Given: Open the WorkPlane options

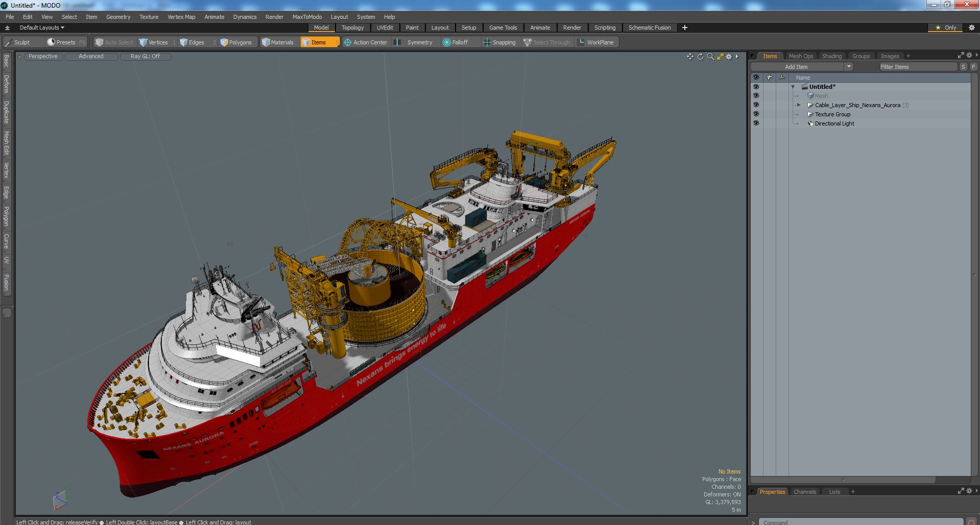Looking at the screenshot, I should (x=596, y=42).
